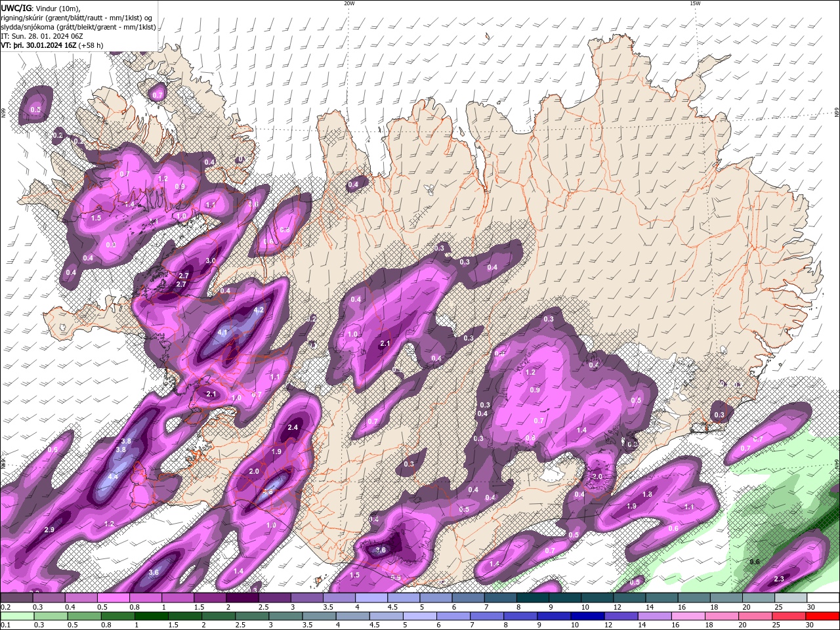Click the bold "VT: þri. 30.01.2024 16Z" text
The image size is (840, 630).
(x=39, y=46)
